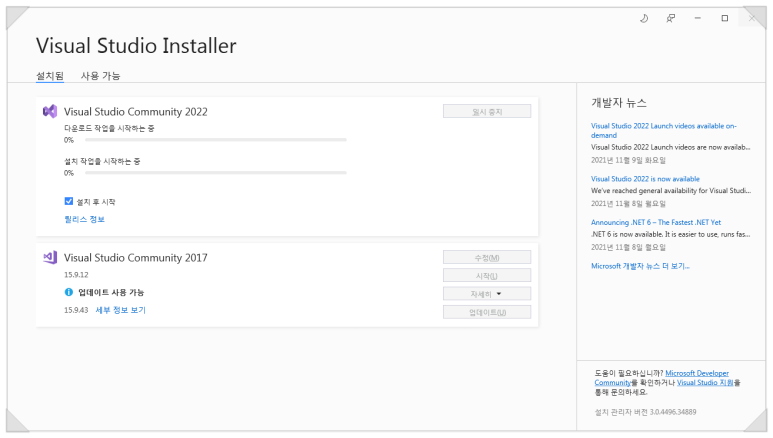Open the Visual Studio 지원 support link
773x438 pixels.
[x=705, y=383]
